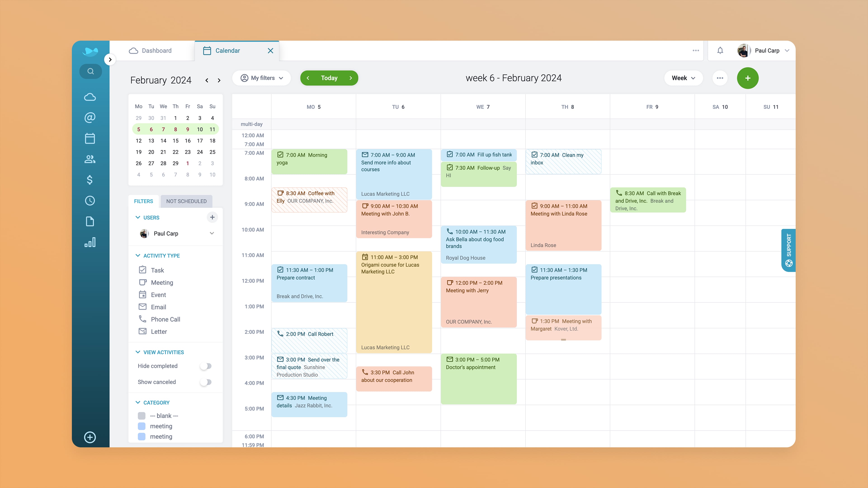Open the reports bar chart icon
Screen dimensions: 868x488
tap(90, 242)
